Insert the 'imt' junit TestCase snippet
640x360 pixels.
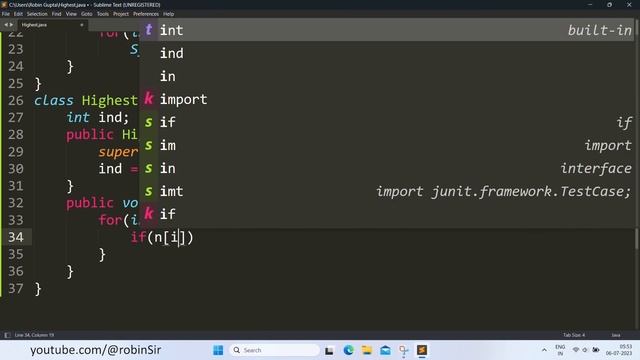(388, 191)
